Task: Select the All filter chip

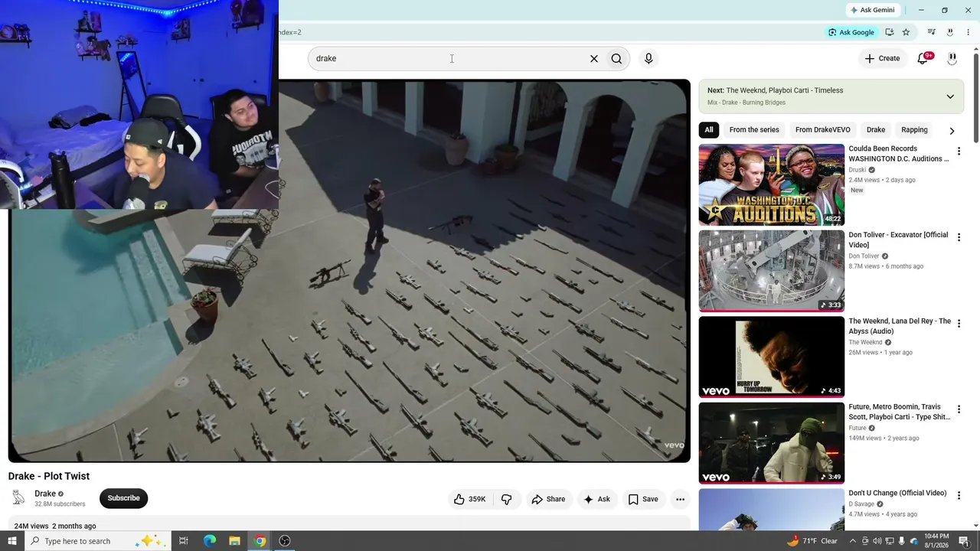Action: point(709,130)
